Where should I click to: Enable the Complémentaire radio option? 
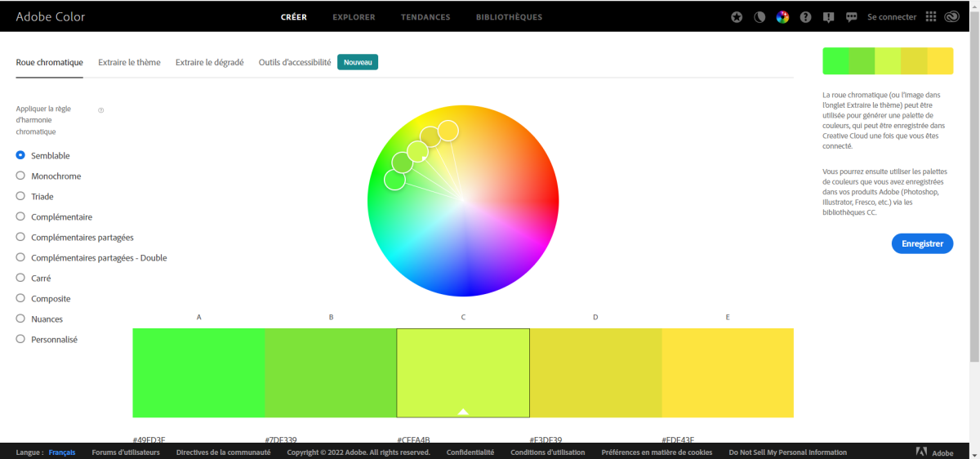(21, 216)
